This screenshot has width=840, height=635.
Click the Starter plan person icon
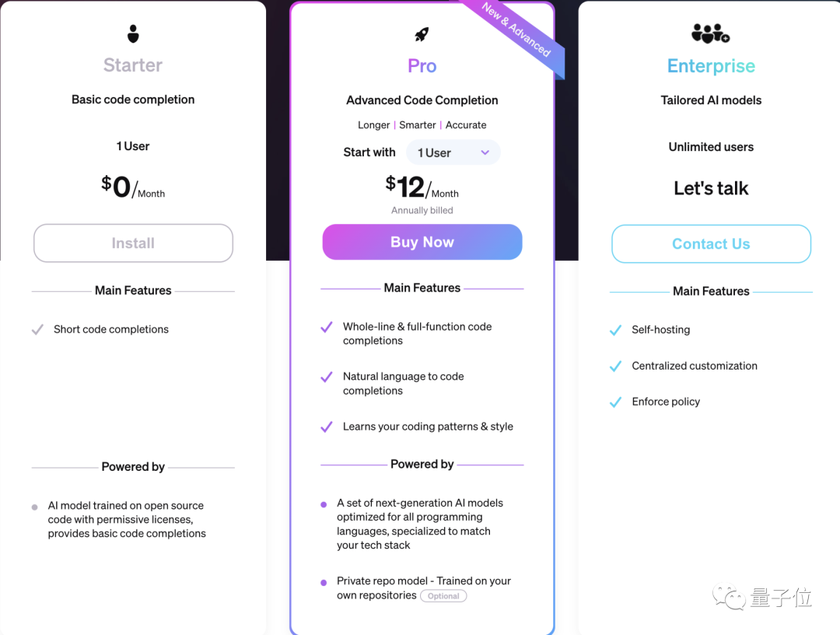133,33
